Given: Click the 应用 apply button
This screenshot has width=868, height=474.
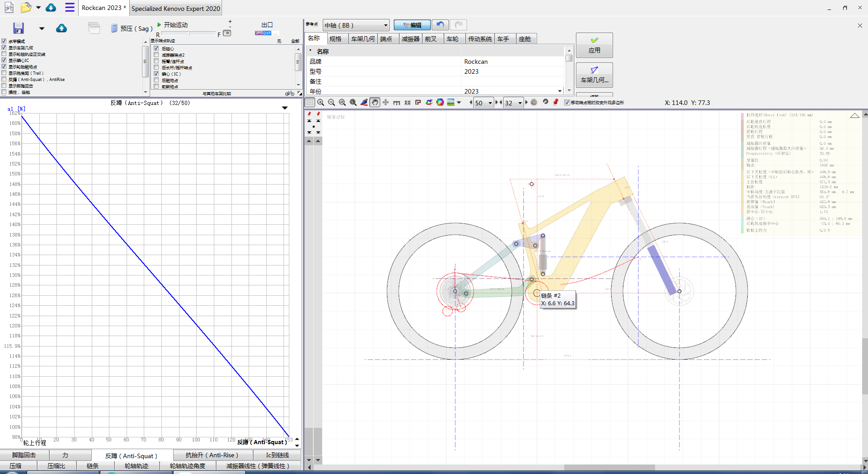Looking at the screenshot, I should click(x=594, y=45).
